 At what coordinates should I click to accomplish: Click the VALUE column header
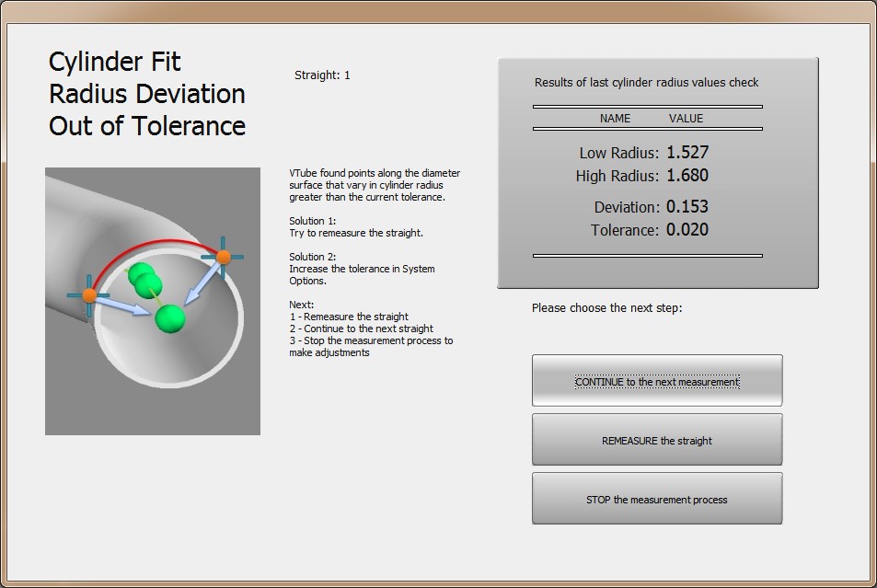686,119
